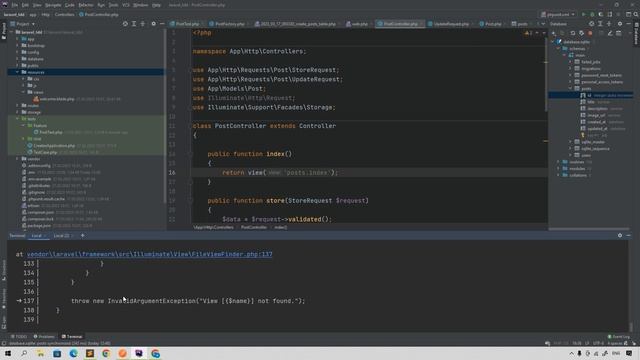
Task: Click the edit pencil icon in Database toolbar
Action: click(x=610, y=33)
